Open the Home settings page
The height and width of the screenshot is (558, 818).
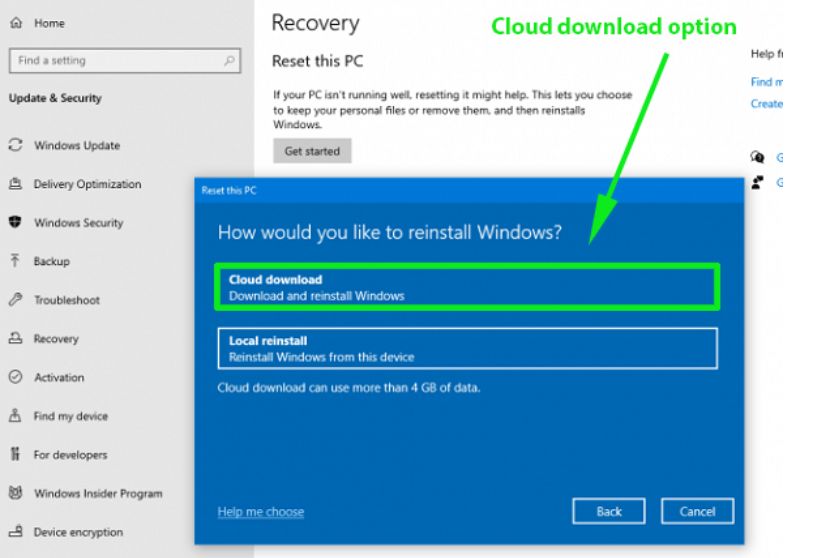point(50,23)
